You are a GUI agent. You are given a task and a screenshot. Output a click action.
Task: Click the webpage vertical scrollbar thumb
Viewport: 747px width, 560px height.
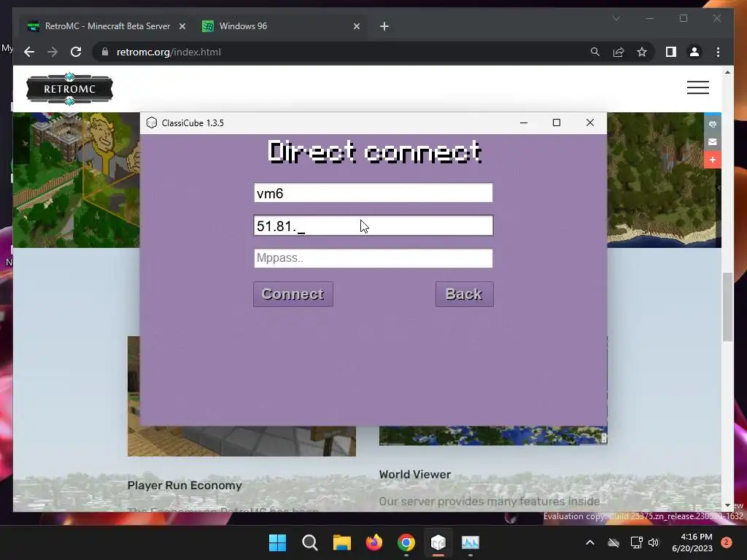(727, 306)
